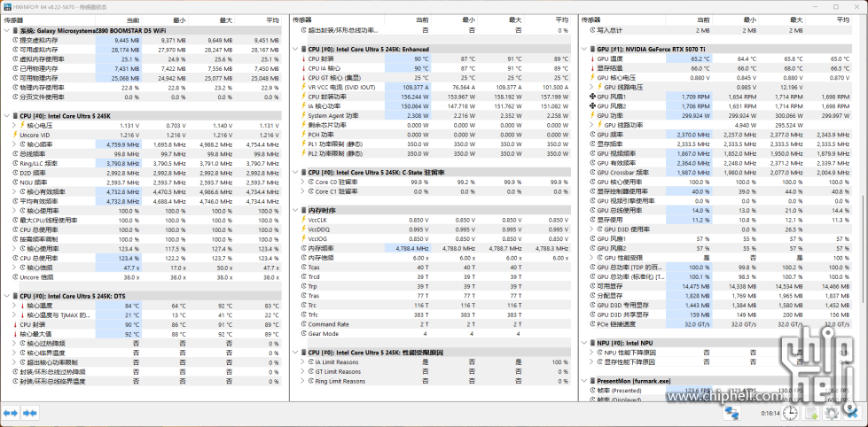The image size is (868, 427).
Task: Select the D2D 频率 row
Action: 146,173
